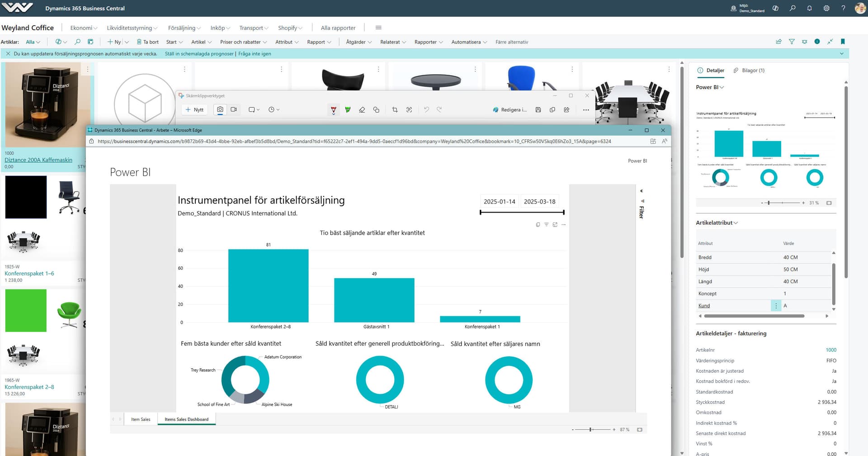The height and width of the screenshot is (456, 868).
Task: Copy the snip with the copy icon
Action: pyautogui.click(x=552, y=109)
